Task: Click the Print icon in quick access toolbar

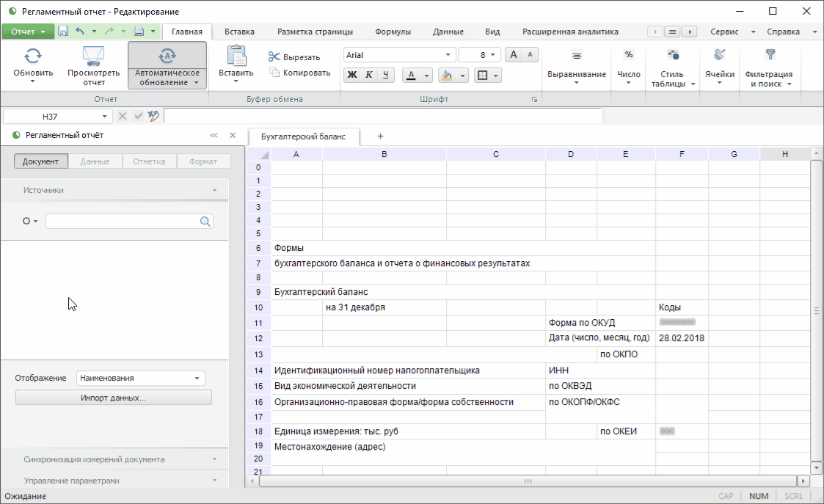Action: point(138,32)
